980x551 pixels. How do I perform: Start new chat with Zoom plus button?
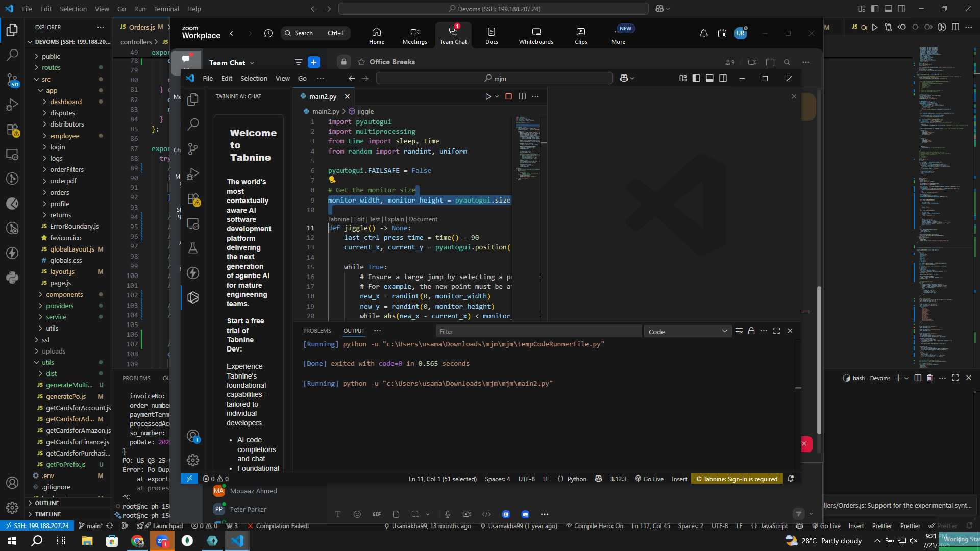314,62
